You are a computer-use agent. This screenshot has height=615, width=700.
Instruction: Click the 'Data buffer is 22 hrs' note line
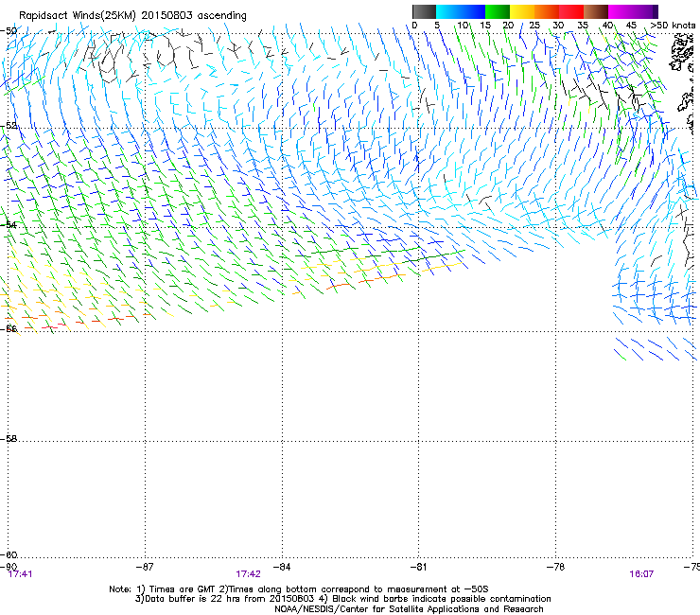click(x=342, y=599)
